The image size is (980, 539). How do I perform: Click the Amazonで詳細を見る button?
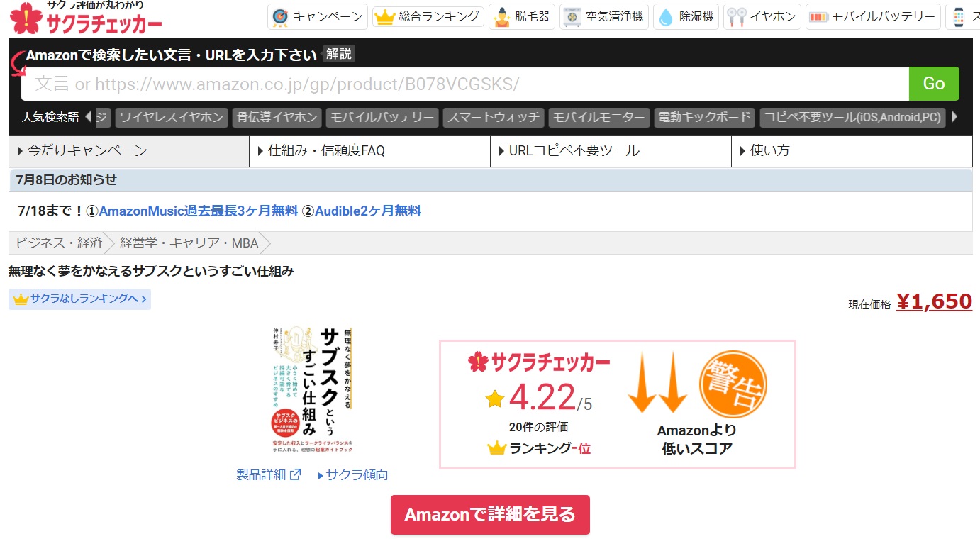(x=490, y=514)
